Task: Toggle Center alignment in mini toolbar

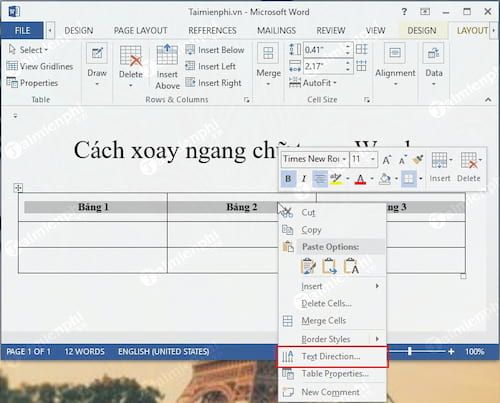Action: (x=320, y=179)
